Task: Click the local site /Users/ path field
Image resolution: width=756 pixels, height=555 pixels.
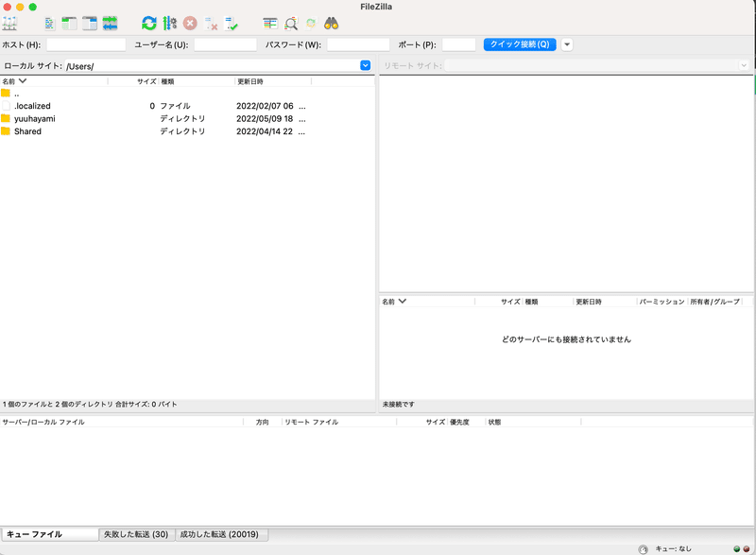Action: coord(212,66)
